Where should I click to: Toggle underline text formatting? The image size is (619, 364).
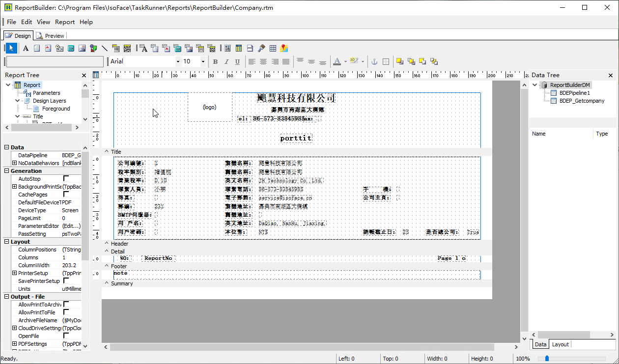(238, 61)
